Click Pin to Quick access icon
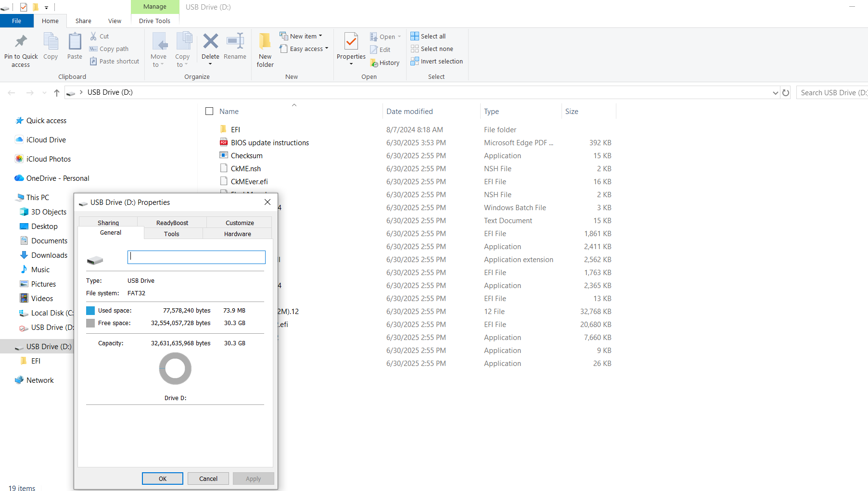868x491 pixels. [21, 41]
